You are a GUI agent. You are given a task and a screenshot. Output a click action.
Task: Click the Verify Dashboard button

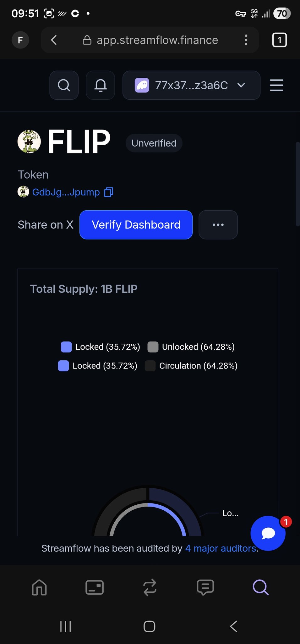[x=136, y=225]
